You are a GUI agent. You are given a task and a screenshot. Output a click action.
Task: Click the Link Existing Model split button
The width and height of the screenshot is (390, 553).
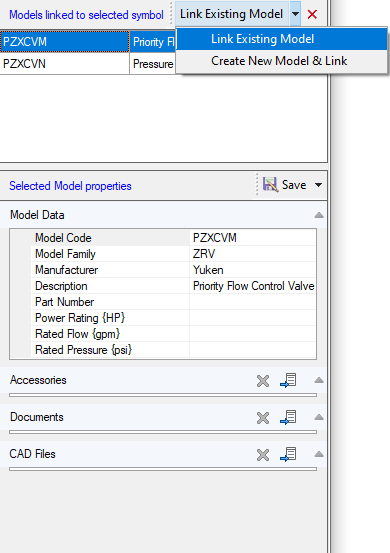(x=232, y=14)
